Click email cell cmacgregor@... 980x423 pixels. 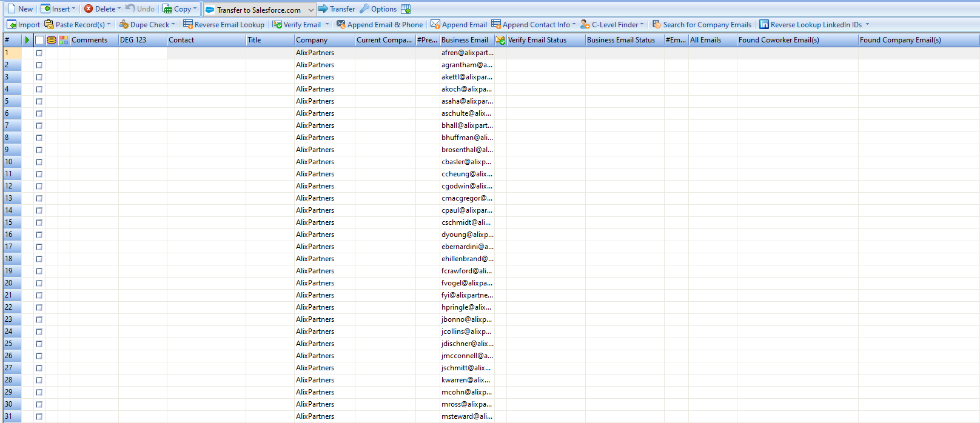click(467, 198)
